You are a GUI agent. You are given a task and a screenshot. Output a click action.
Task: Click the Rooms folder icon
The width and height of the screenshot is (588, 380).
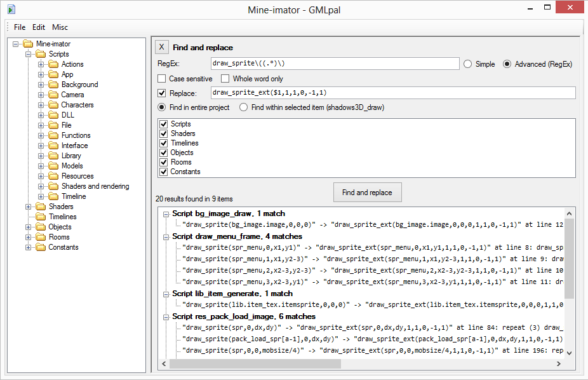[x=41, y=236]
